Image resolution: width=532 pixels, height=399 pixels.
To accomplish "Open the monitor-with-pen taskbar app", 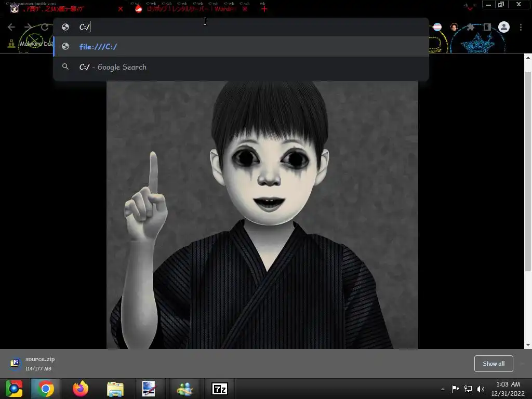I will coord(149,389).
